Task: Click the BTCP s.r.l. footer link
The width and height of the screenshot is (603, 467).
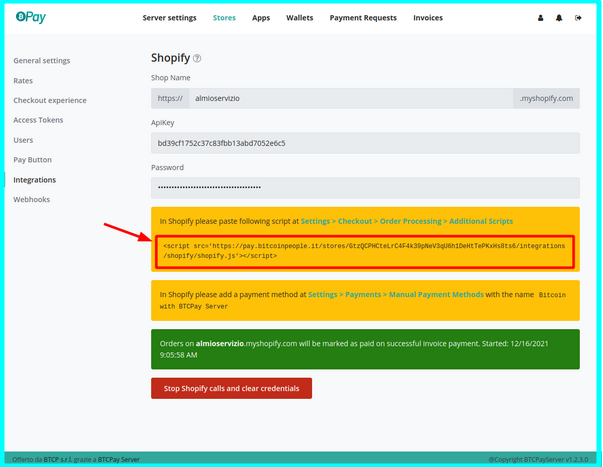Action: coord(58,459)
